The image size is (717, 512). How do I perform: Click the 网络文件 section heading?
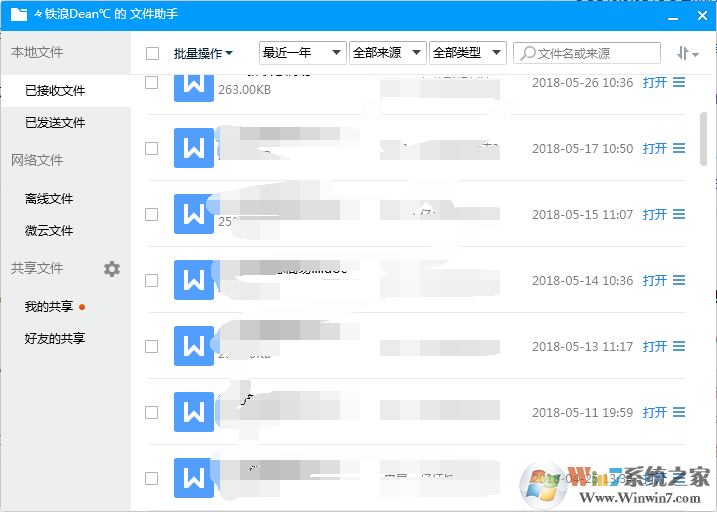coord(37,160)
